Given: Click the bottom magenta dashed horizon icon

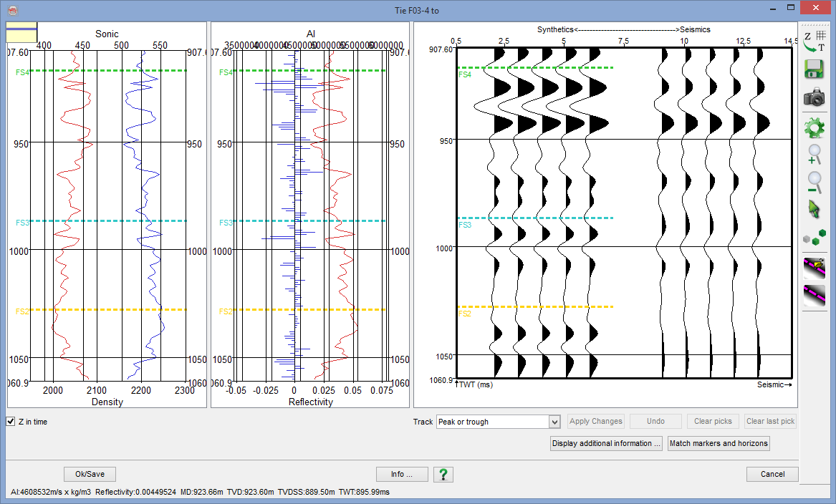Looking at the screenshot, I should [x=814, y=295].
